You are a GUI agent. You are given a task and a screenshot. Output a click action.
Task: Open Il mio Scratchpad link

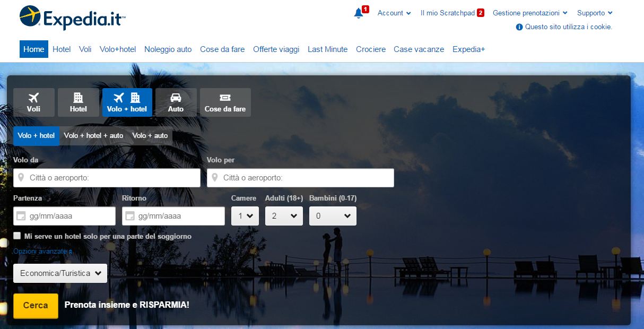coord(448,13)
